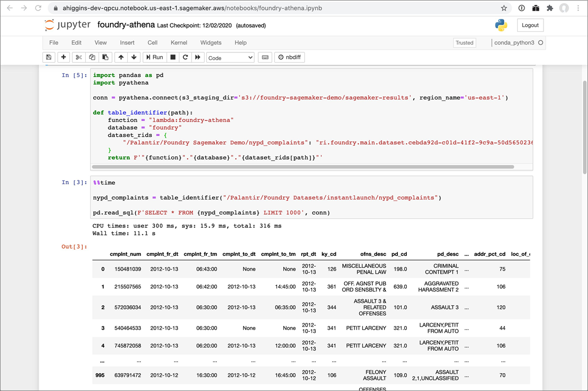Screen dimensions: 588x391
Task: Cut selected cells with the scissors icon
Action: (x=79, y=58)
